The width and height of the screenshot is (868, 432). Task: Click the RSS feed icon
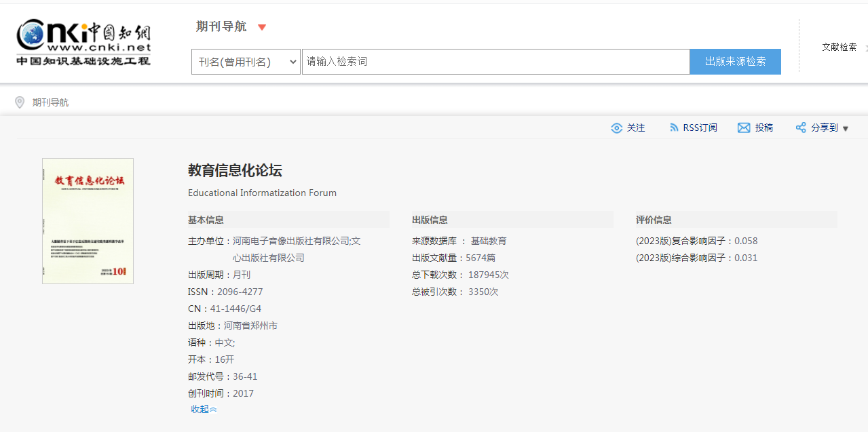pos(674,127)
